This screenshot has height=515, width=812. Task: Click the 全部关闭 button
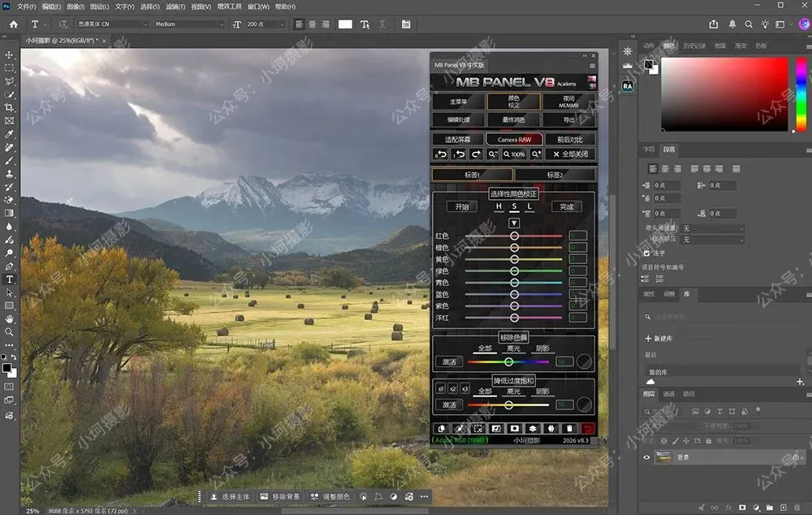pos(570,154)
